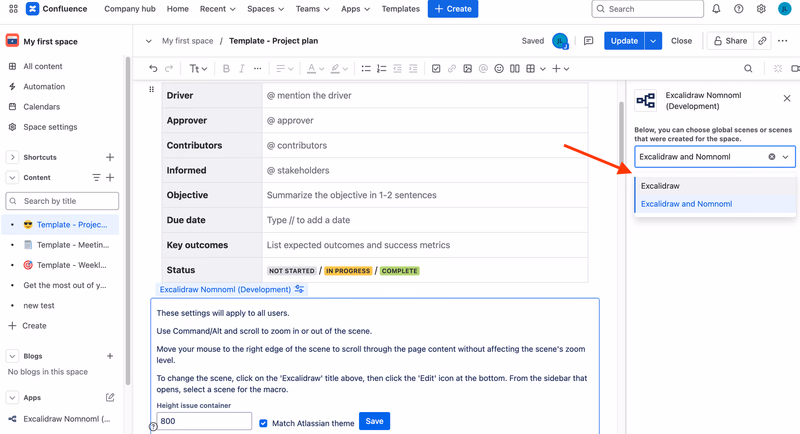800x434 pixels.
Task: Open My first space breadcrumb link
Action: pos(187,41)
